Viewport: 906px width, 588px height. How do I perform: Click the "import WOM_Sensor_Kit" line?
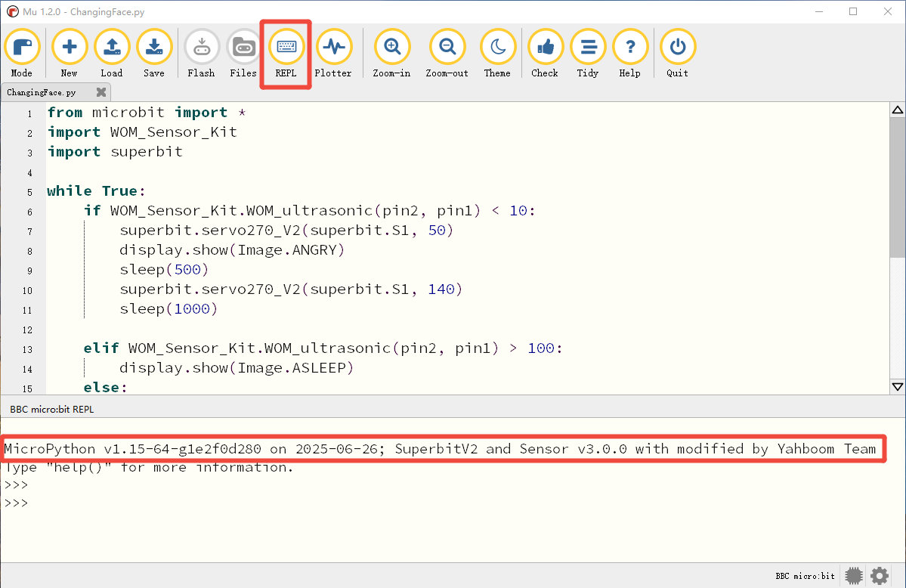pos(142,132)
